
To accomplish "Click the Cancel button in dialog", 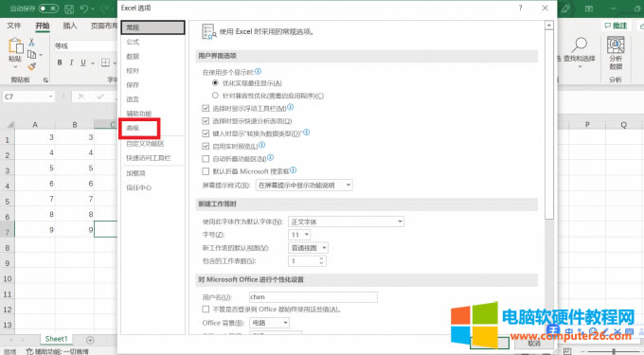I will (534, 343).
